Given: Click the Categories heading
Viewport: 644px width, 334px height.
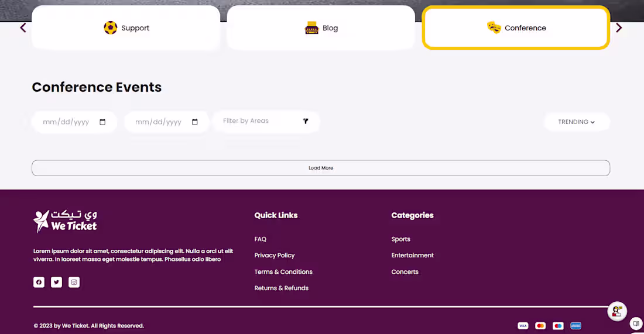Looking at the screenshot, I should click(412, 215).
